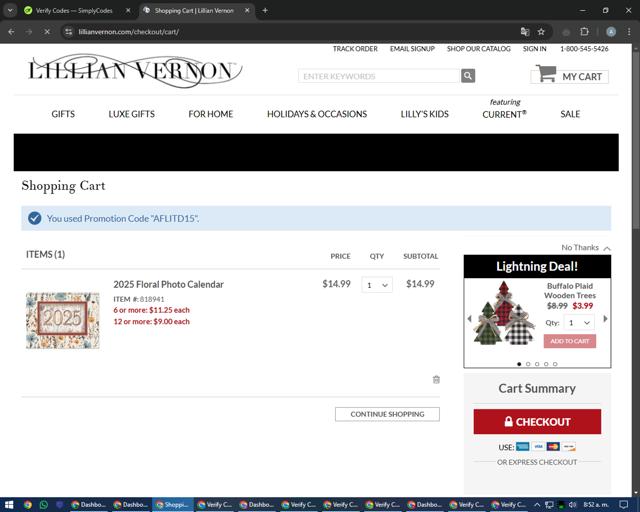Click the lock icon CHECKOUT button

(537, 421)
